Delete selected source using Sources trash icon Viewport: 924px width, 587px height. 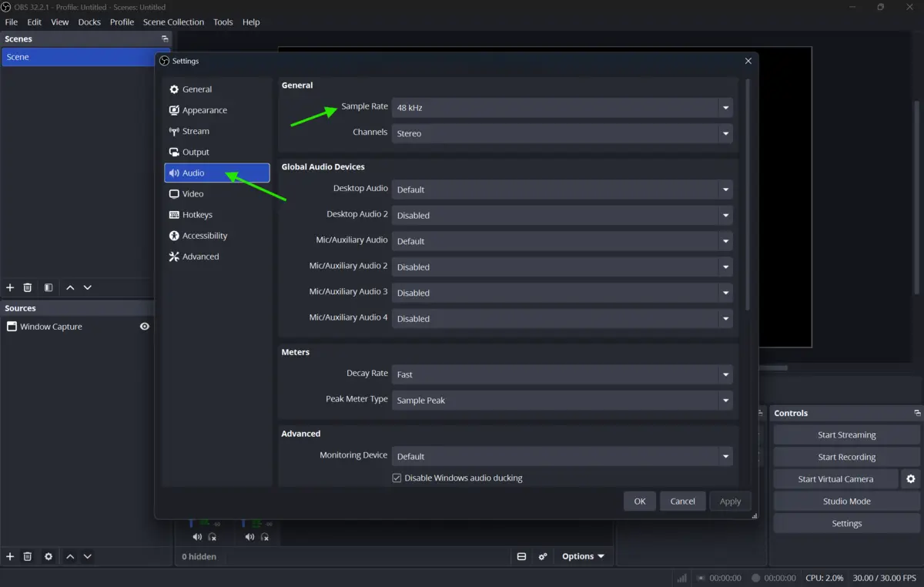pos(28,556)
